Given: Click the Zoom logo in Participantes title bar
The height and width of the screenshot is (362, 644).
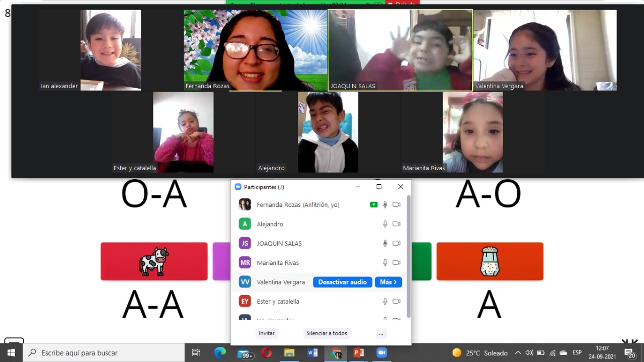Looking at the screenshot, I should click(238, 187).
